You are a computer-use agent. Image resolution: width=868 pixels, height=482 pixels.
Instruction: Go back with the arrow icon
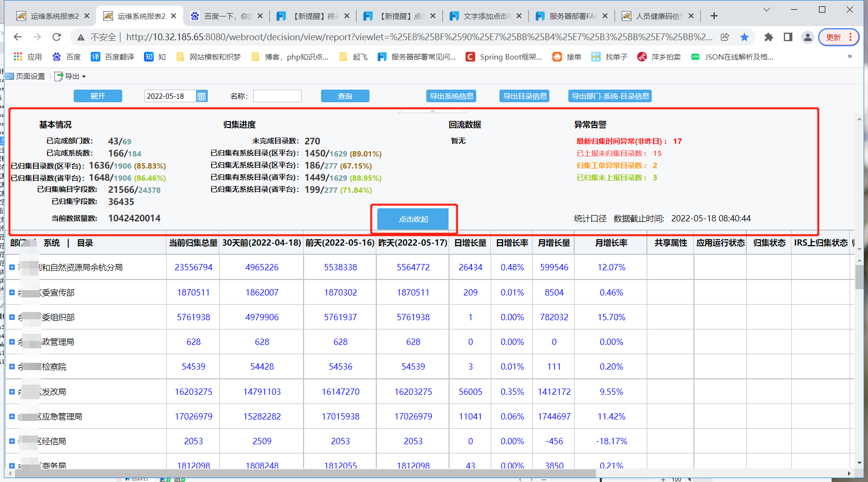[18, 37]
